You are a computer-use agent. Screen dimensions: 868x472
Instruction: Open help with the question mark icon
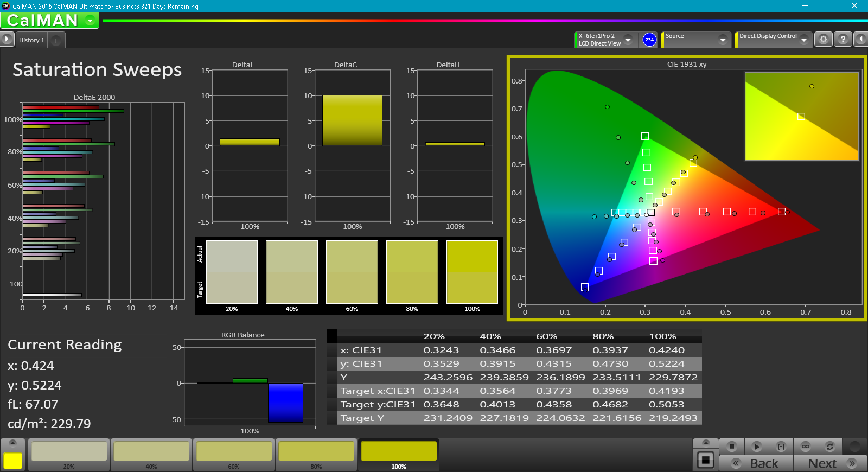click(843, 40)
